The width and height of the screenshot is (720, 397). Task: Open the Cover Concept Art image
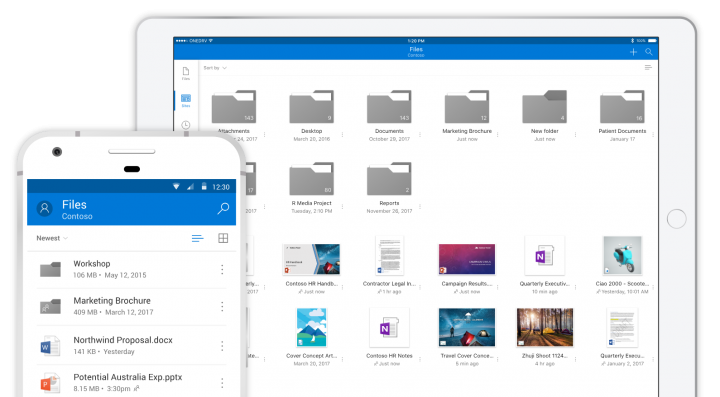click(311, 327)
